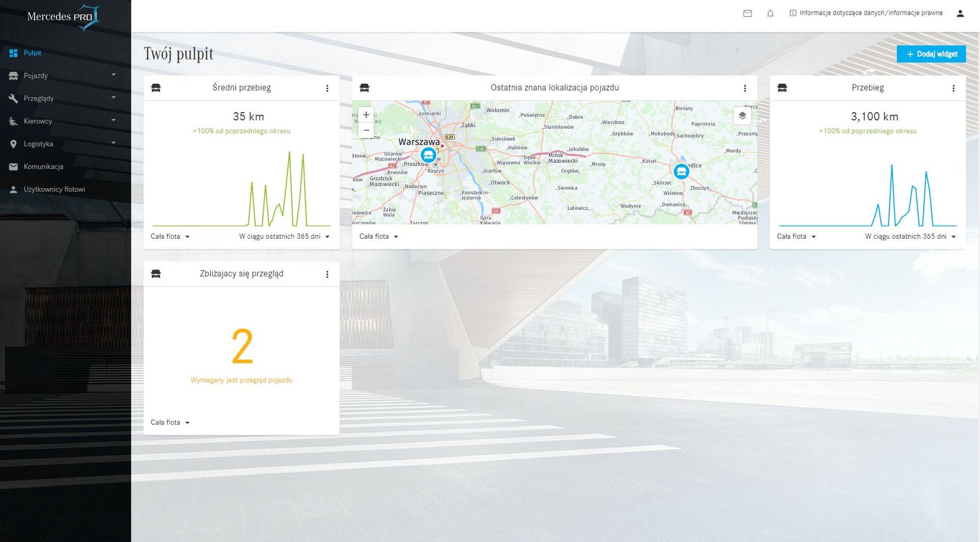This screenshot has height=542, width=980.
Task: Click the map layers icon
Action: coord(742,116)
